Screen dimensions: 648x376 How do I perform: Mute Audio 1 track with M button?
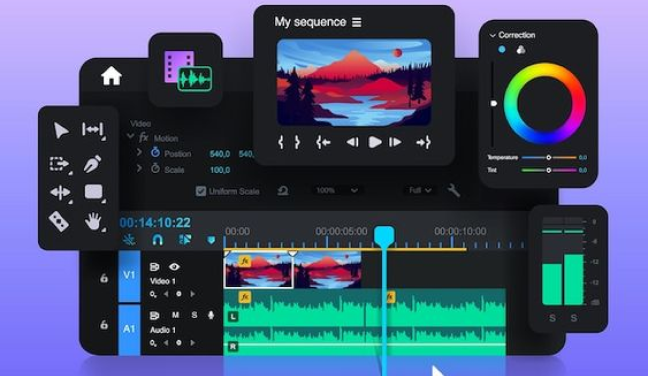(176, 315)
